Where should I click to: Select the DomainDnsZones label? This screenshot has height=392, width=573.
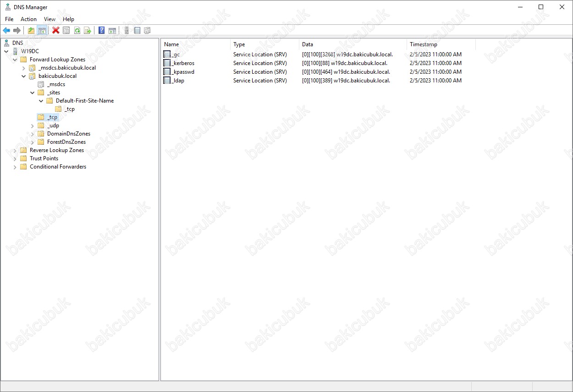69,134
